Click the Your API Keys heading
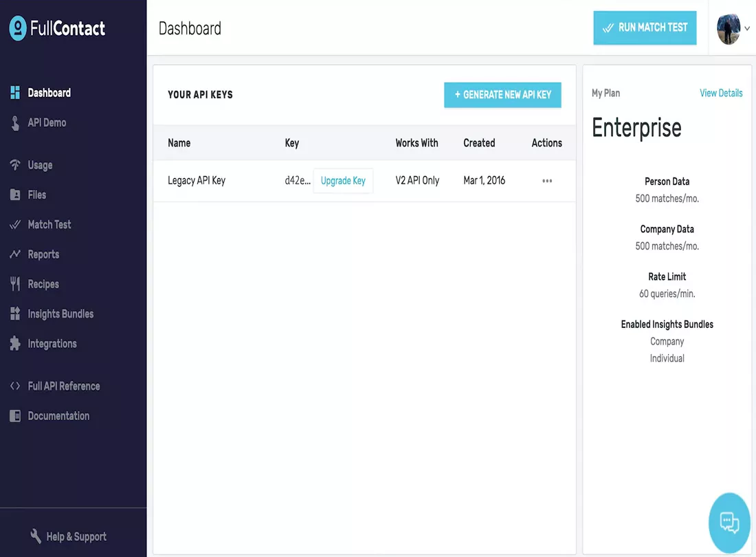 tap(200, 95)
